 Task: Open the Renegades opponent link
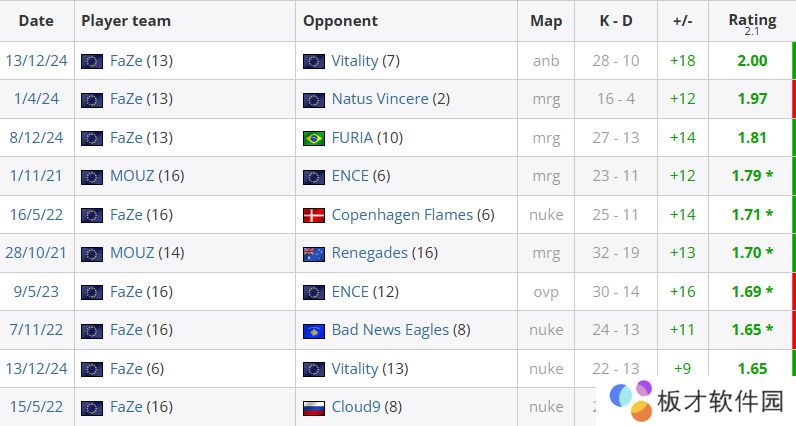click(369, 253)
